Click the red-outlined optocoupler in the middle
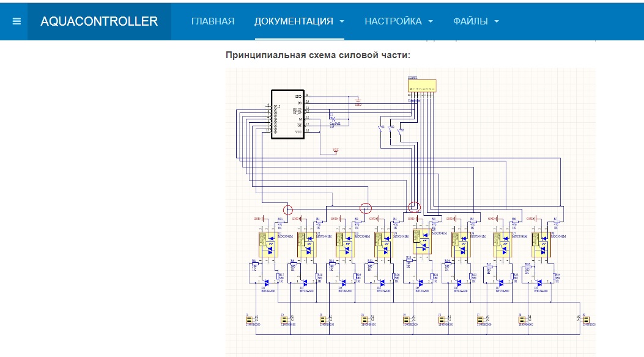Viewport: 644px width, 357px height. [422, 241]
